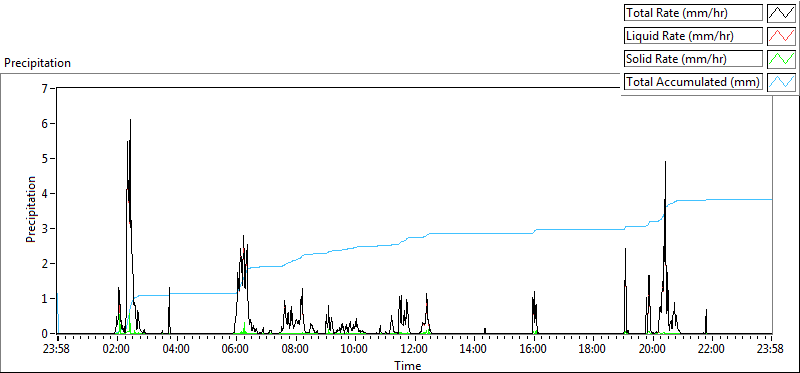Image resolution: width=800 pixels, height=373 pixels.
Task: Click the highest precipitation peak near 02:30
Action: 130,120
